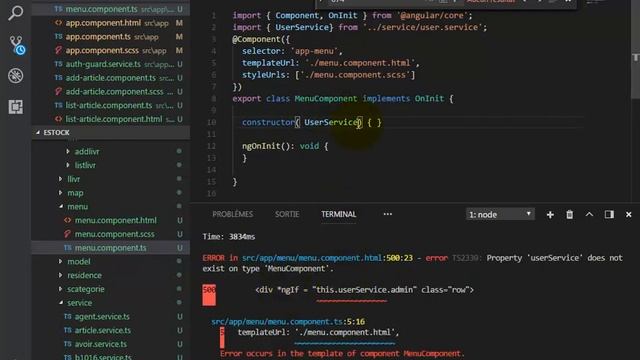Open b1016.service.ts file
The width and height of the screenshot is (640, 360).
[x=103, y=356]
